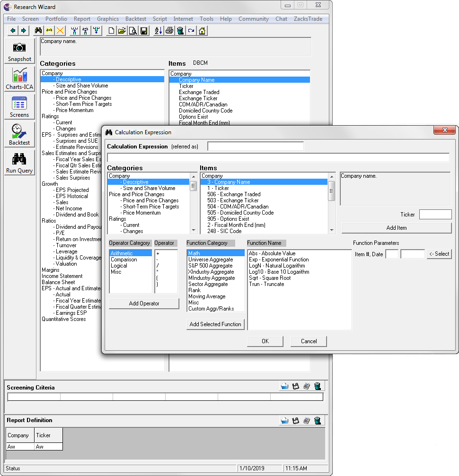Click the open icon in Screening Criteria header
This screenshot has height=476, width=459.
click(284, 386)
